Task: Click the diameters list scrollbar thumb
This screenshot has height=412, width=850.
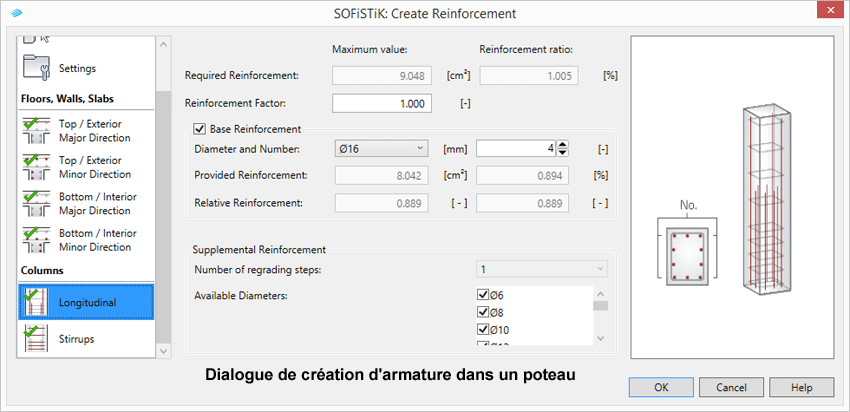Action: tap(600, 306)
